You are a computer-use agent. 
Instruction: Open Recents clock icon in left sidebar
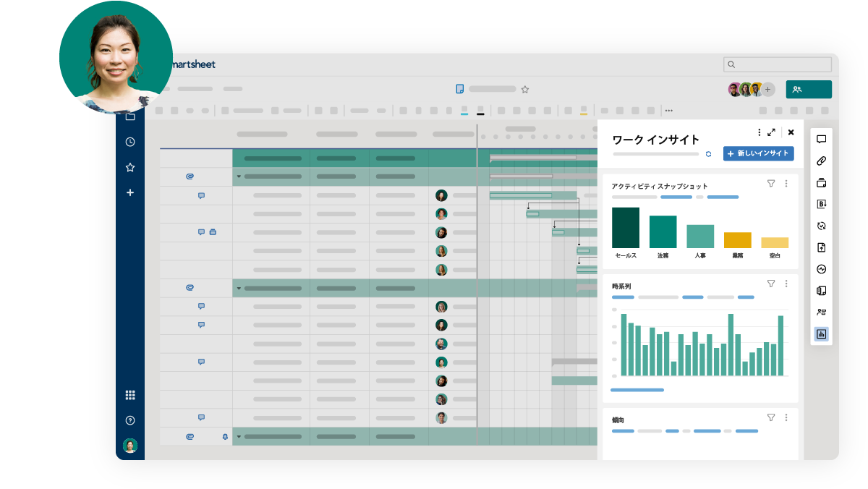130,142
